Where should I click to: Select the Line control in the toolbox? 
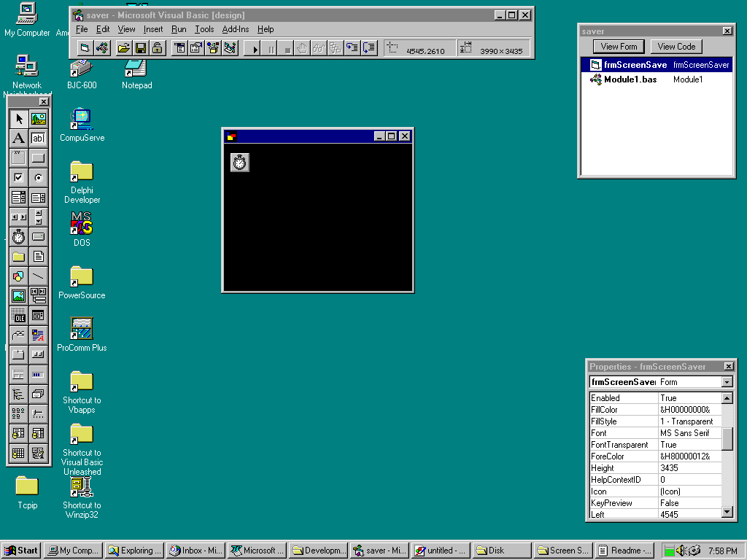point(38,276)
